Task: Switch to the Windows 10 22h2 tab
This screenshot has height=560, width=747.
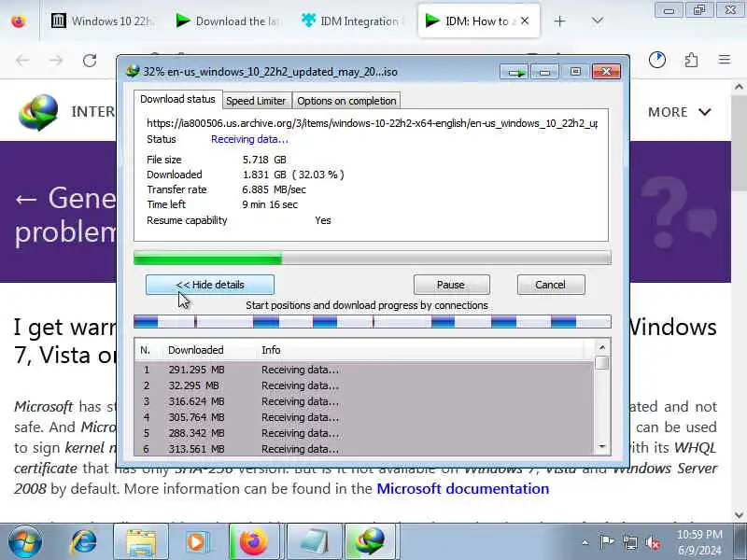Action: [104, 21]
